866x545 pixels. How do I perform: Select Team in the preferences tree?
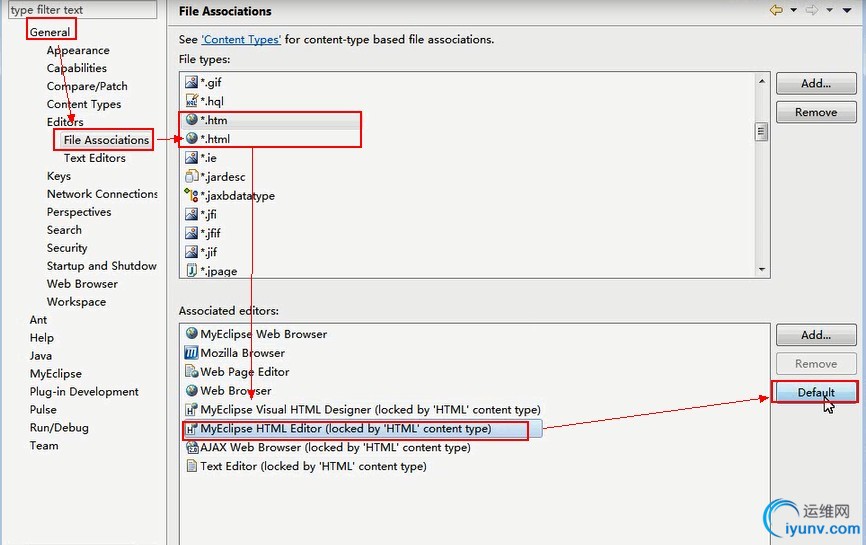tap(44, 446)
